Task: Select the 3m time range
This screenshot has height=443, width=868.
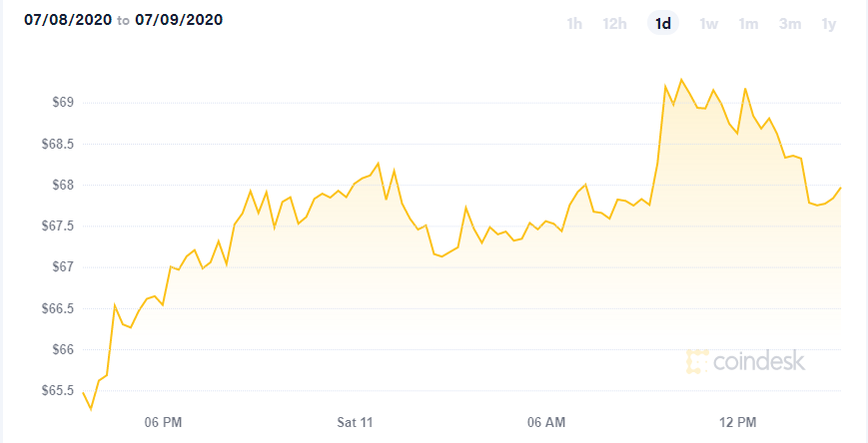Action: tap(790, 24)
